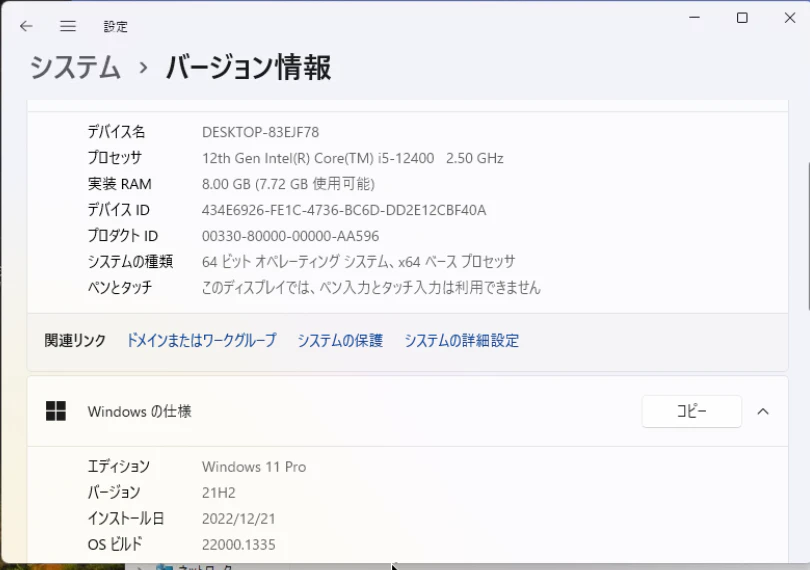
Task: Click the Windows の仕様 header text
Action: coord(139,411)
